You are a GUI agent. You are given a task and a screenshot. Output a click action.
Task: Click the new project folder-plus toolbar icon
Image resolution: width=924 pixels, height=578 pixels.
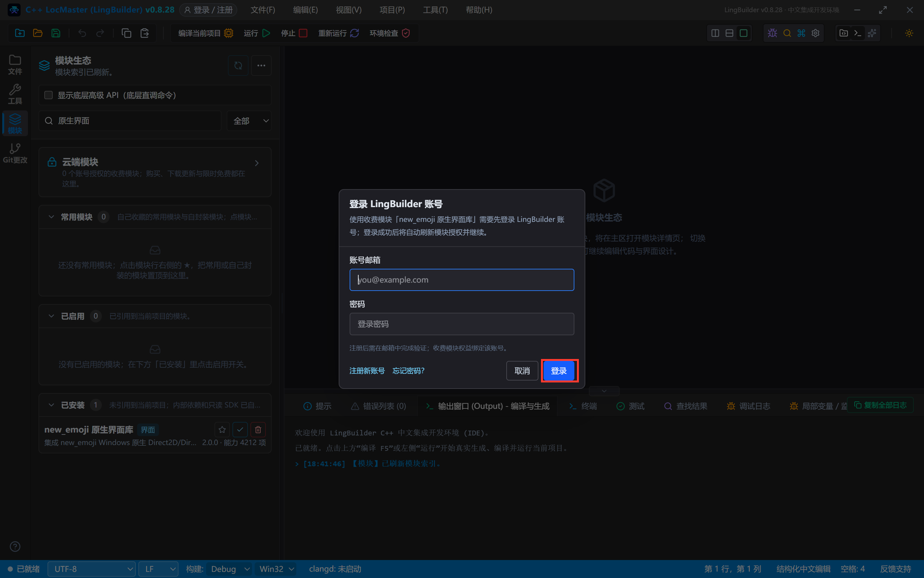pos(20,33)
